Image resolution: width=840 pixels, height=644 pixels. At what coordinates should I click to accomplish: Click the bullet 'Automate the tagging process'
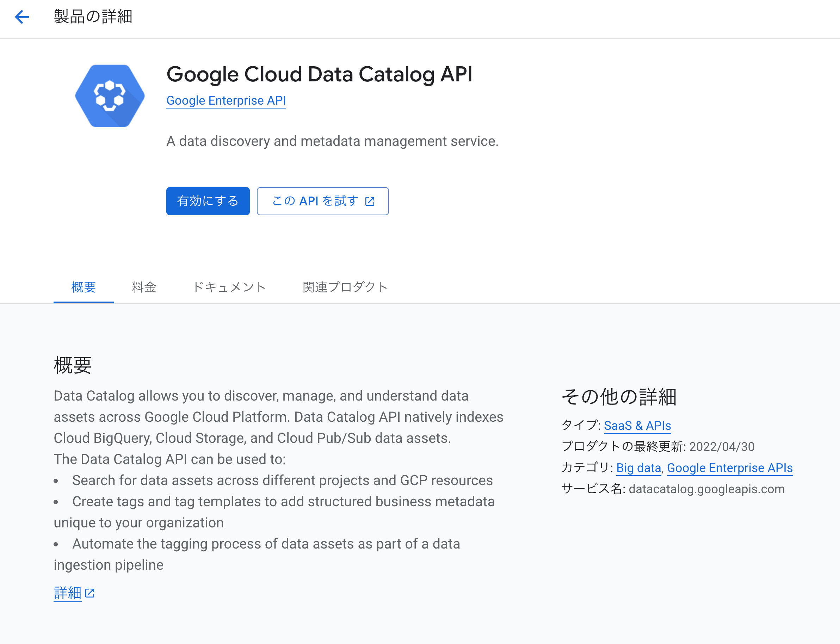pyautogui.click(x=257, y=554)
